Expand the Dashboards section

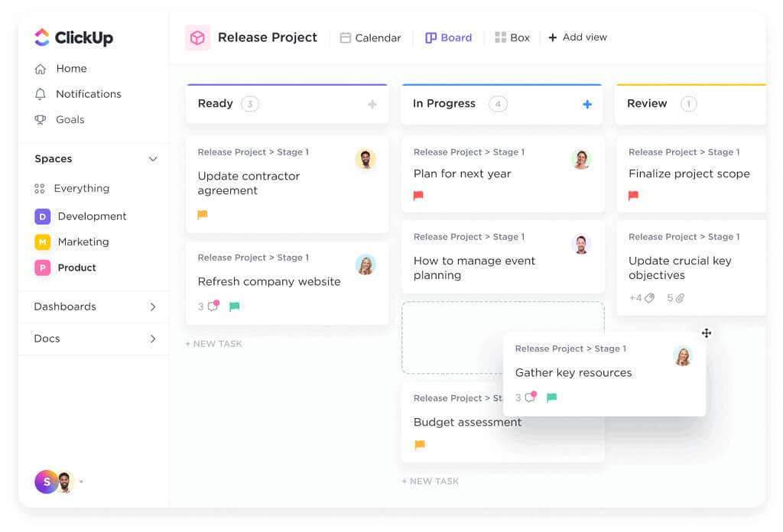pyautogui.click(x=153, y=307)
